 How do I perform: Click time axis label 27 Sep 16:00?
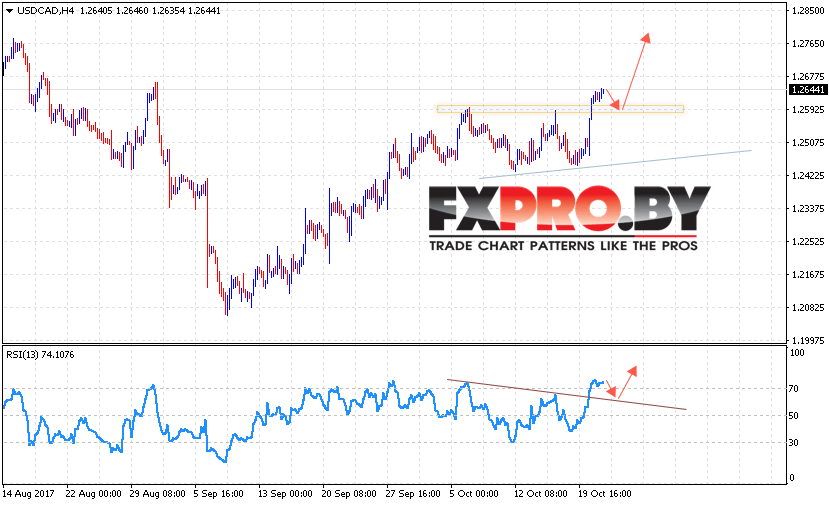413,494
